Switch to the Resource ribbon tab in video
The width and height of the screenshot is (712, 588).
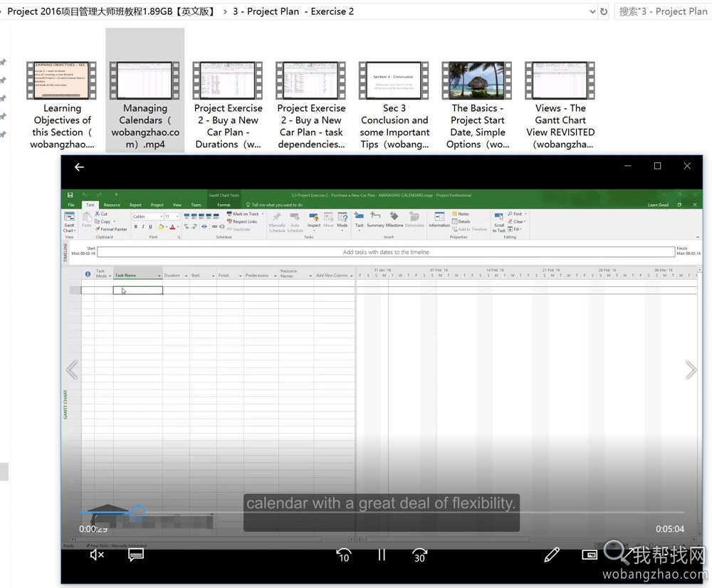112,205
